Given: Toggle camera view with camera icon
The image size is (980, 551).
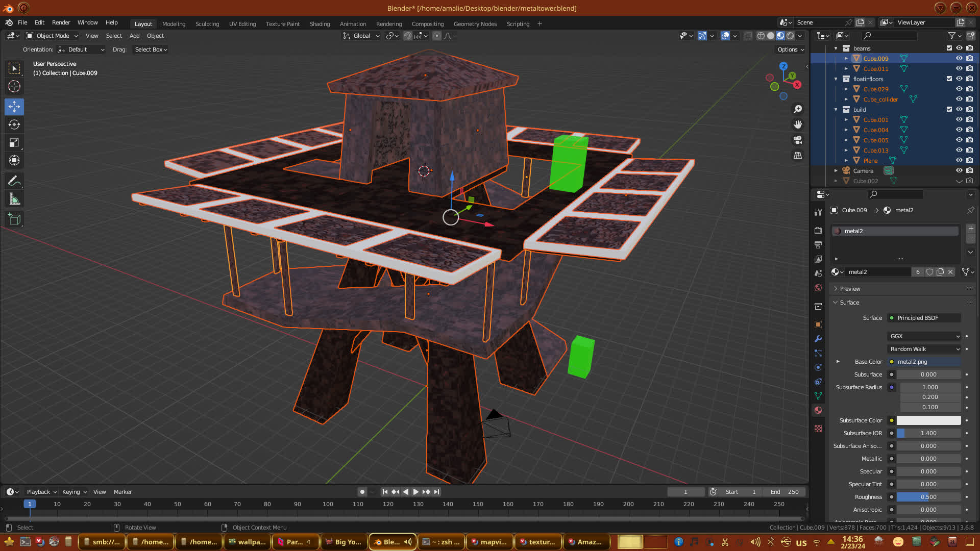Looking at the screenshot, I should pos(797,140).
